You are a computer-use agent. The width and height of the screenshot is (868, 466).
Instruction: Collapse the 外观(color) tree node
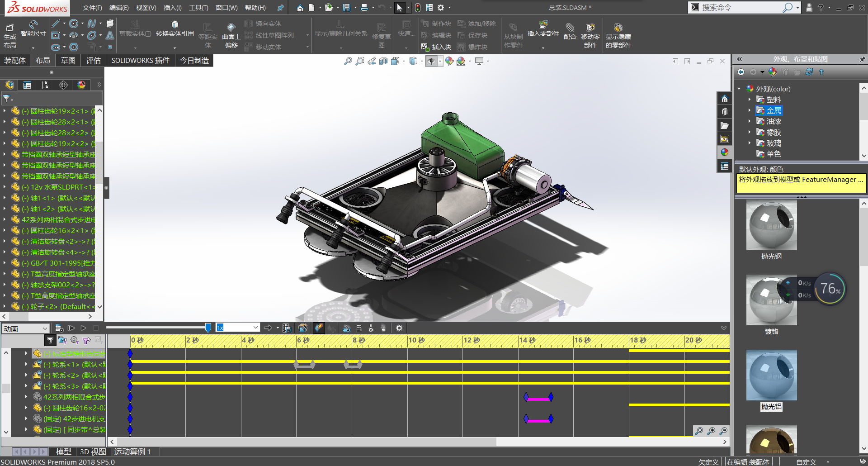739,89
